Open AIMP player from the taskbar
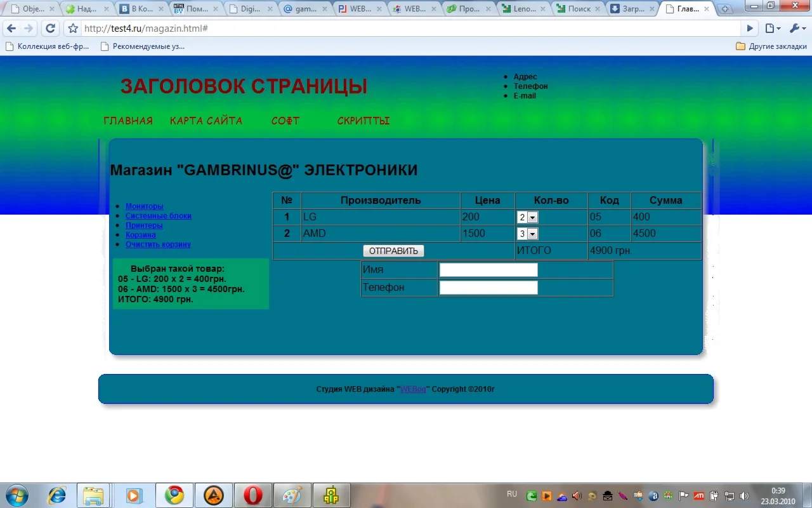Screen dimensions: 812x508 coord(214,495)
